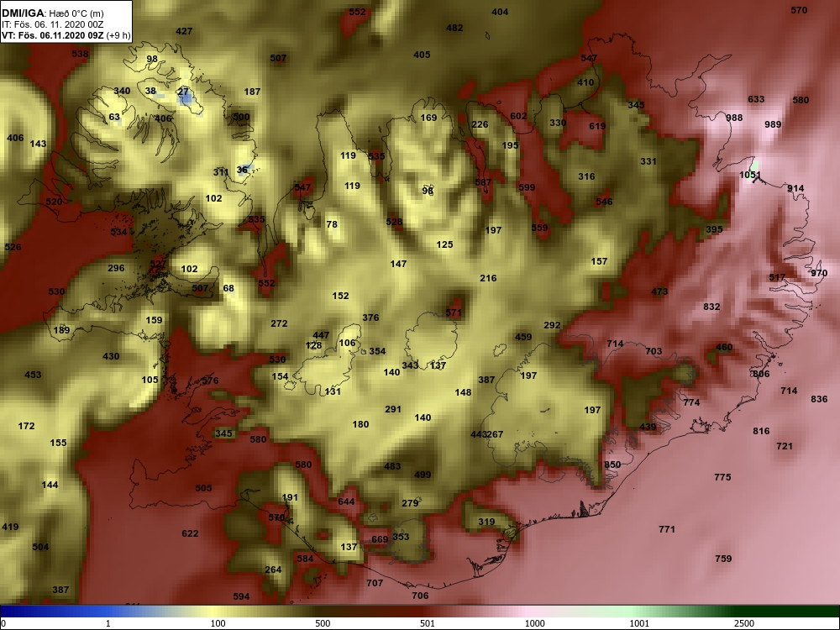This screenshot has height=630, width=840.
Task: Click the map value '1051'
Action: (x=750, y=175)
